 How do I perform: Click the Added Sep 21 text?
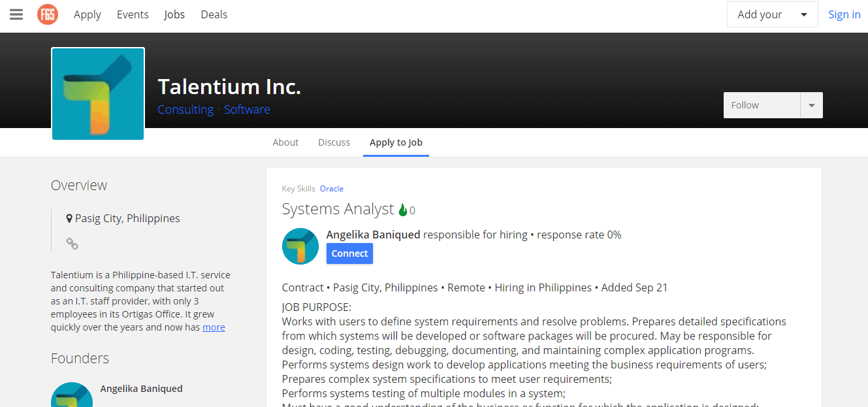click(634, 287)
